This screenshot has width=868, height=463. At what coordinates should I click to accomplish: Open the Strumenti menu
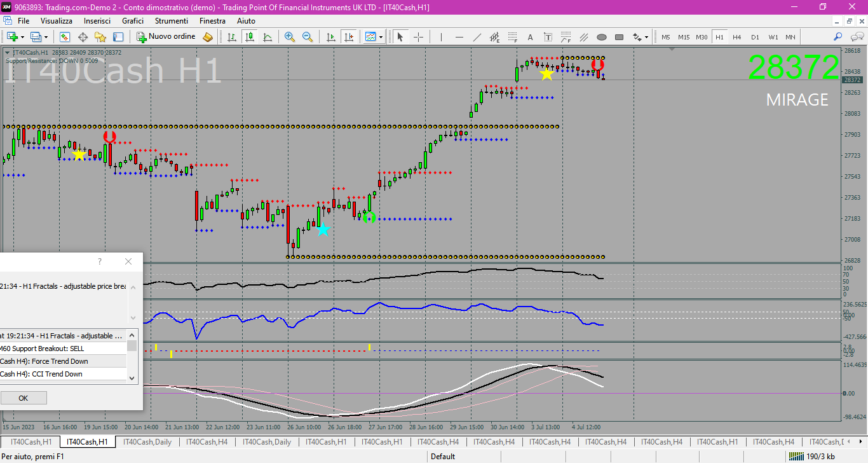click(171, 21)
